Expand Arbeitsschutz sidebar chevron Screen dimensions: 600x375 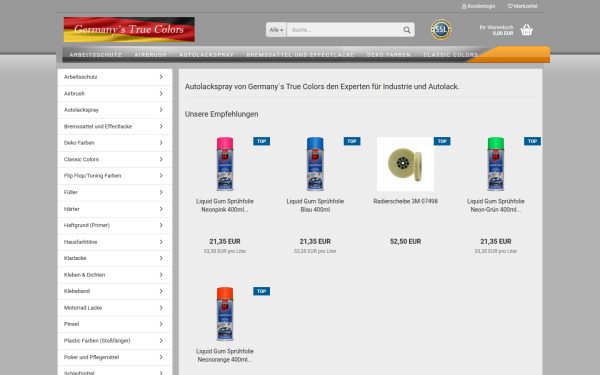[161, 77]
